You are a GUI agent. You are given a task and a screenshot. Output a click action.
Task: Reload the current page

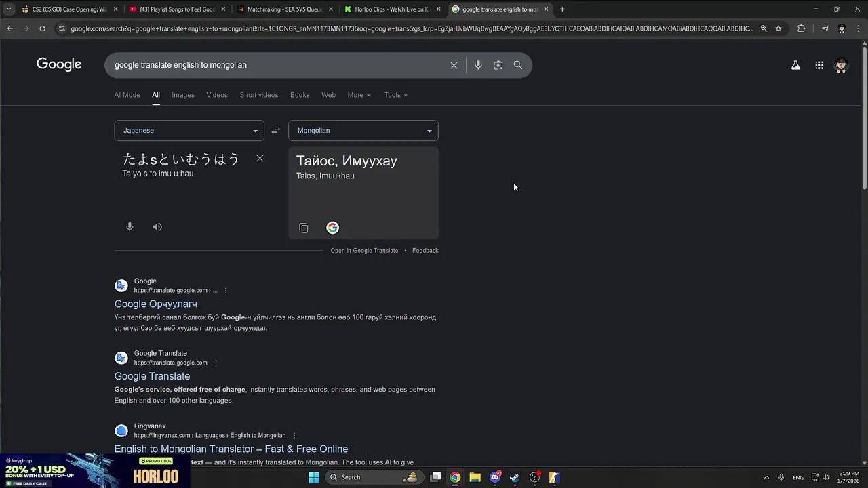pos(42,28)
